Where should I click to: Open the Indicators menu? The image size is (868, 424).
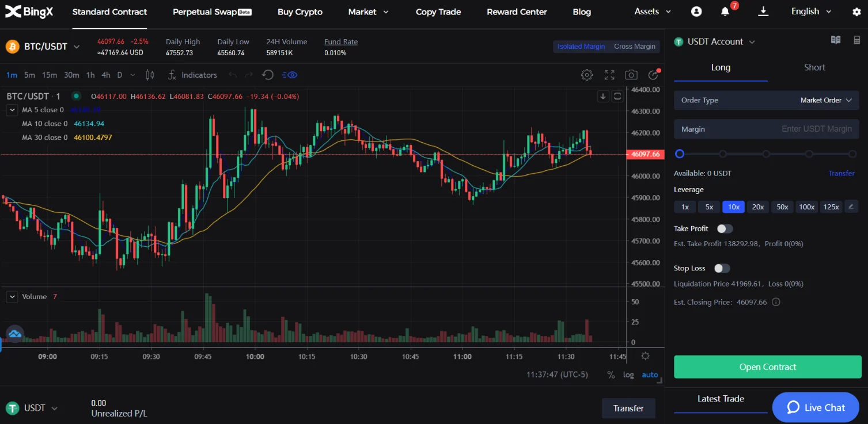click(x=192, y=75)
